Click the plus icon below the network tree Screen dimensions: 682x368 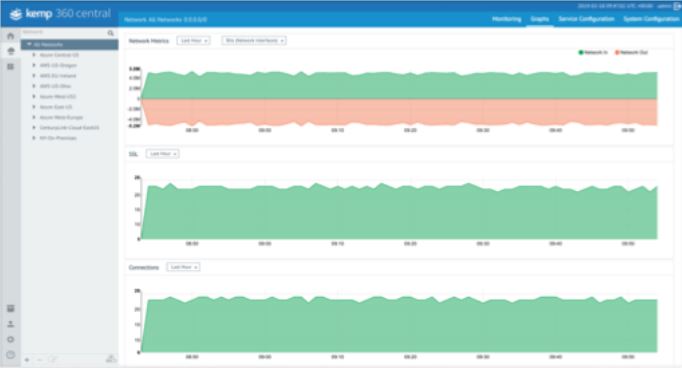(x=27, y=360)
